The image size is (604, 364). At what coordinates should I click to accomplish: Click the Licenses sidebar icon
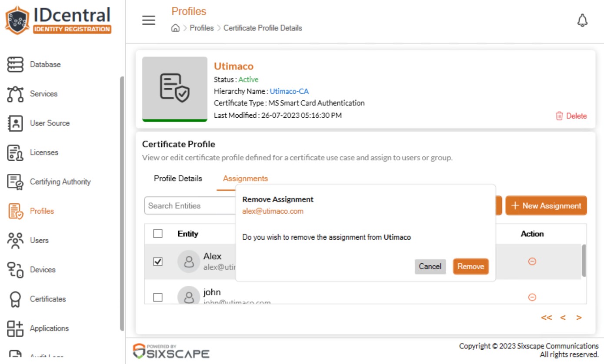coord(15,152)
